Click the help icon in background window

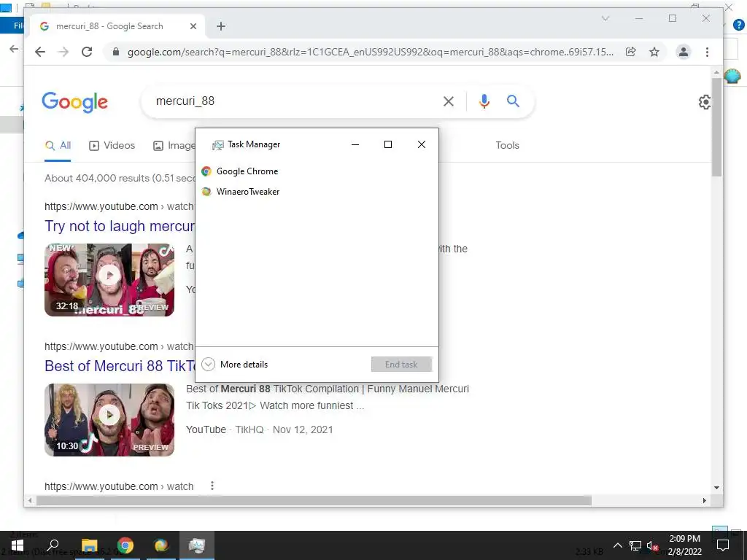(x=739, y=25)
